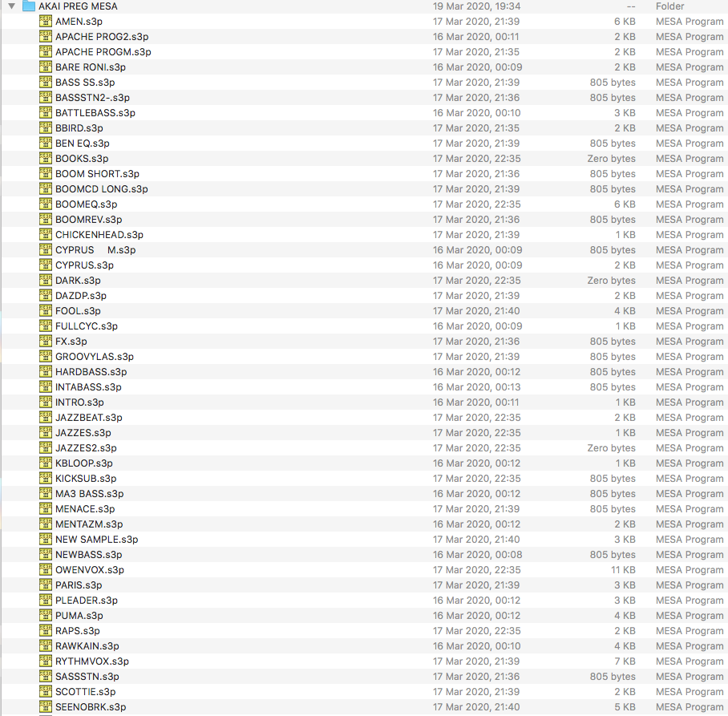This screenshot has height=716, width=728.
Task: Click the APACHE PROGM.s3p file icon
Action: click(46, 52)
